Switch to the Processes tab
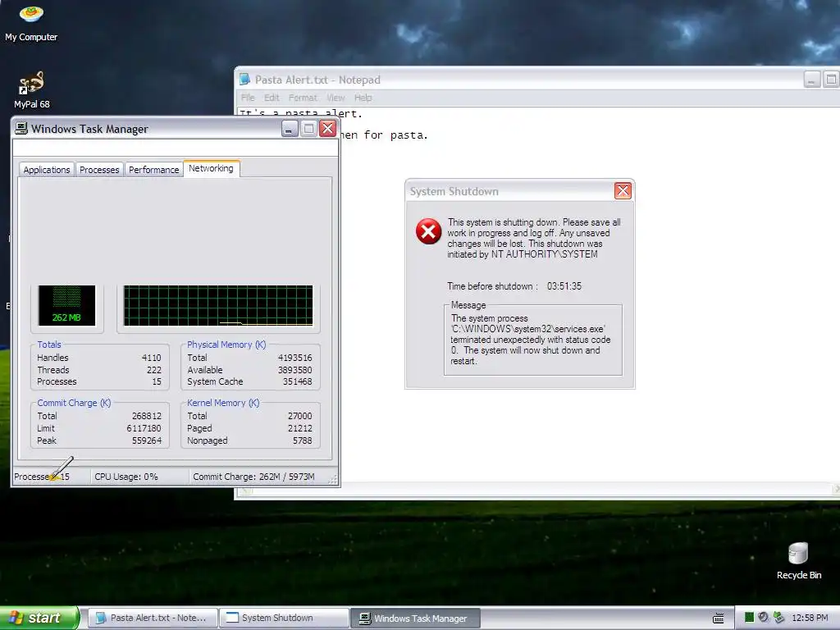840x630 pixels. [x=99, y=170]
